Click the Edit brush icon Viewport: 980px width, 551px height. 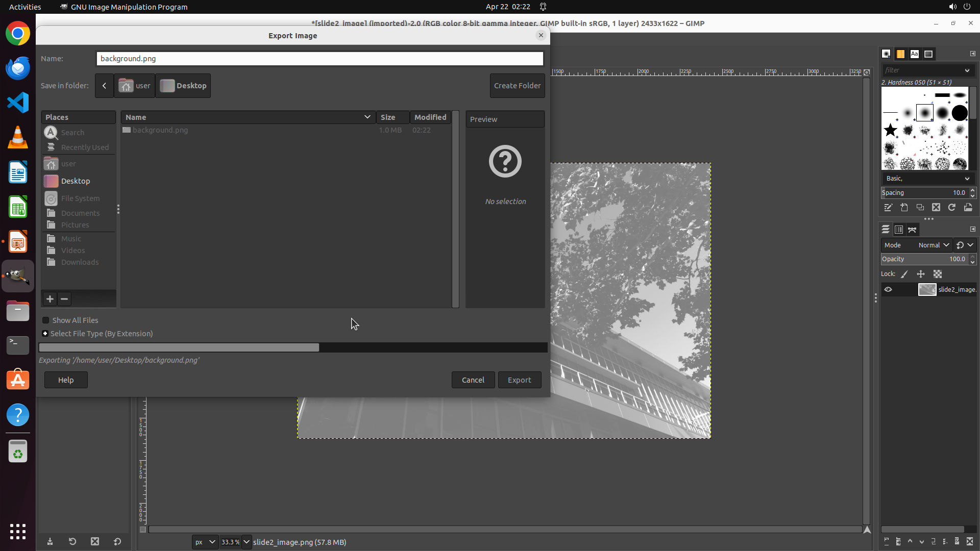tap(888, 208)
